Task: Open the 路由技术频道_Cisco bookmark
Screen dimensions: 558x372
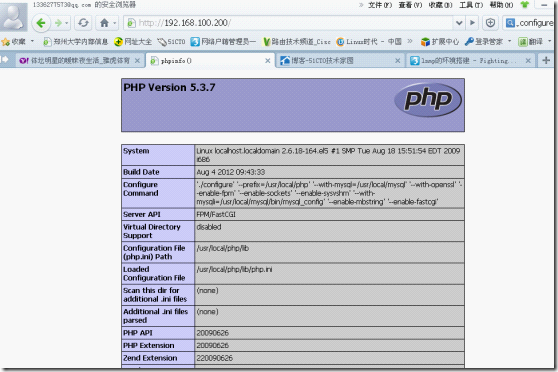Action: pos(297,42)
